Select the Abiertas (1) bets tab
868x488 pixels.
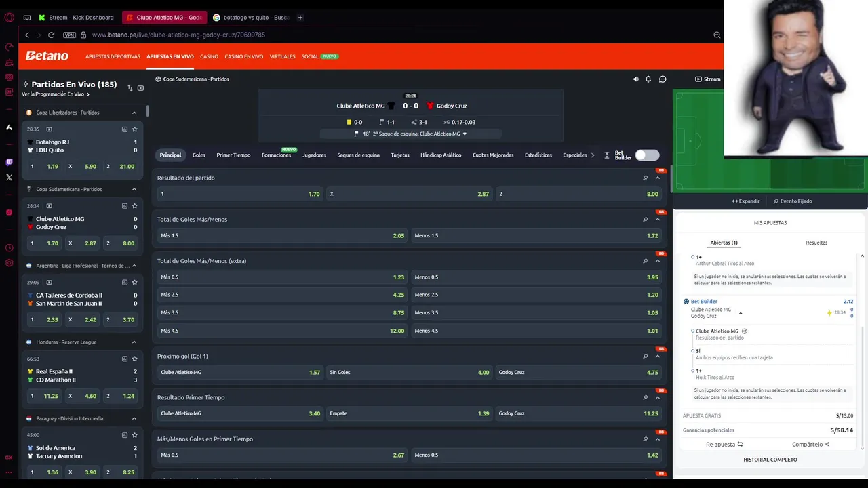coord(724,243)
